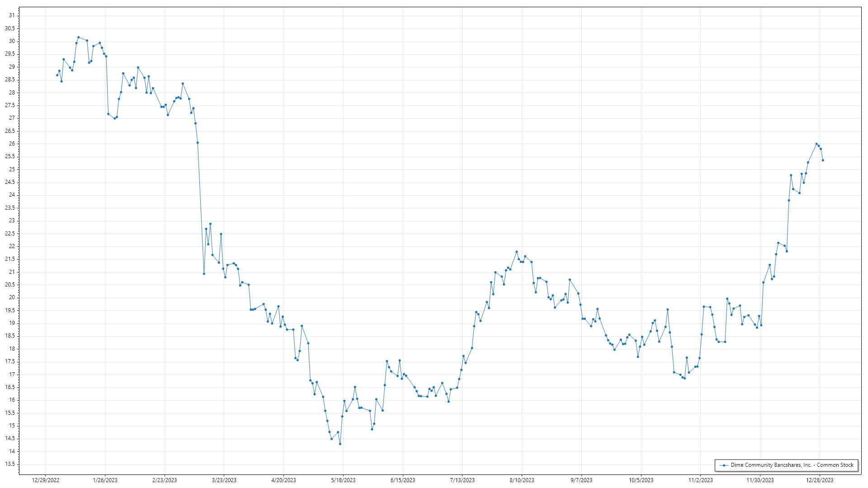
Task: Click the December peak point at 26
Action: pos(816,144)
